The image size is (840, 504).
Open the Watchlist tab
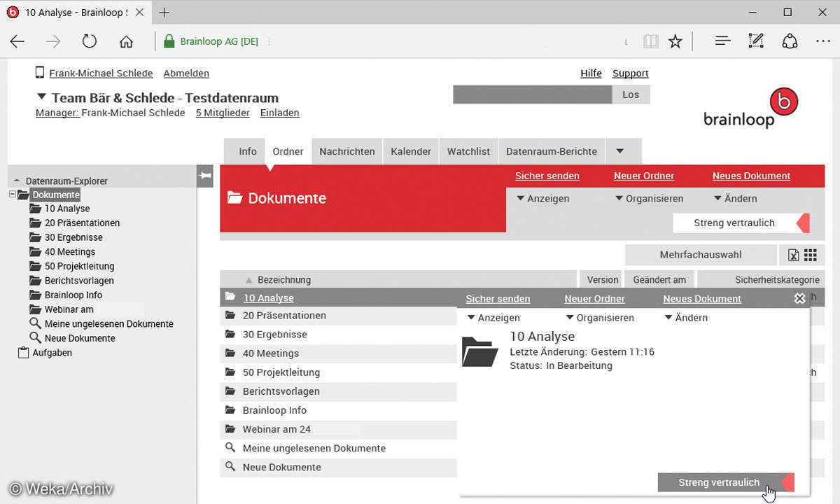469,151
